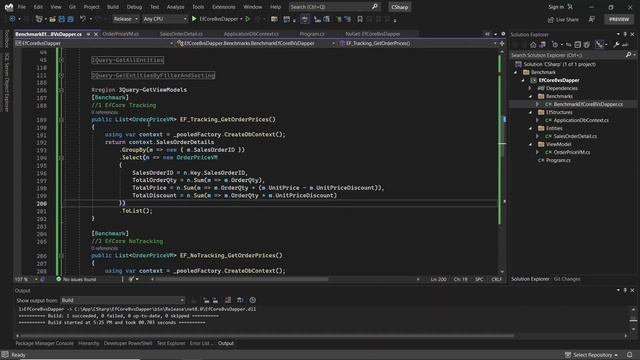Click the editor settings gear beside tab strip

pyautogui.click(x=503, y=34)
